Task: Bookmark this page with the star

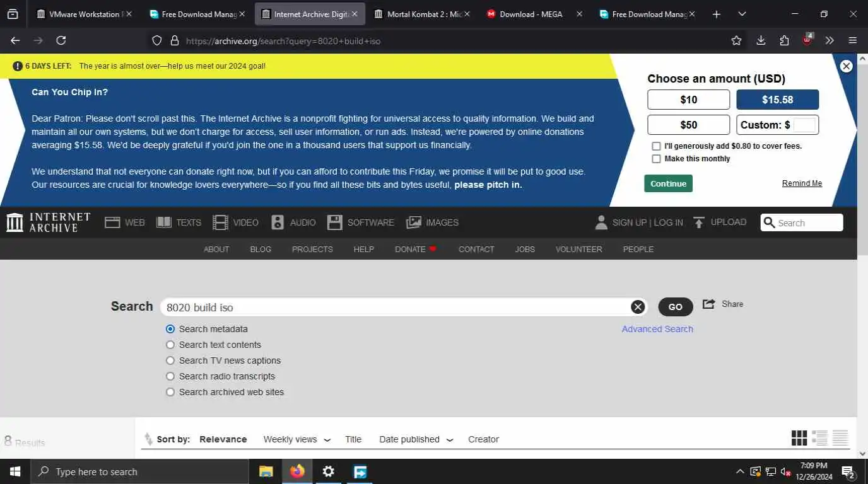Action: point(736,40)
